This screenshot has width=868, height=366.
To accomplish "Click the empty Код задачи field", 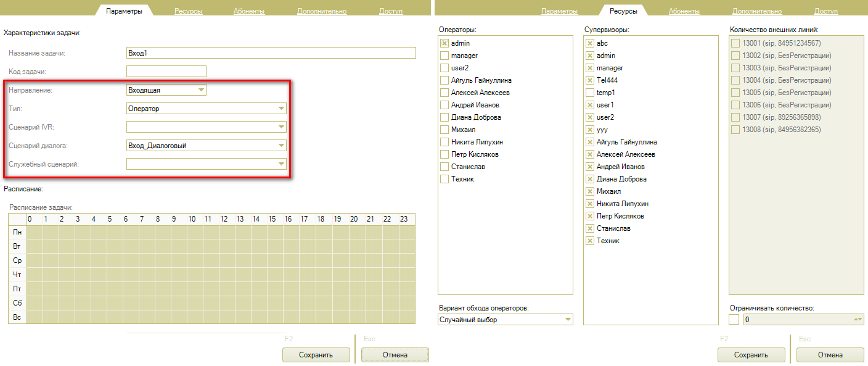I will pos(166,72).
